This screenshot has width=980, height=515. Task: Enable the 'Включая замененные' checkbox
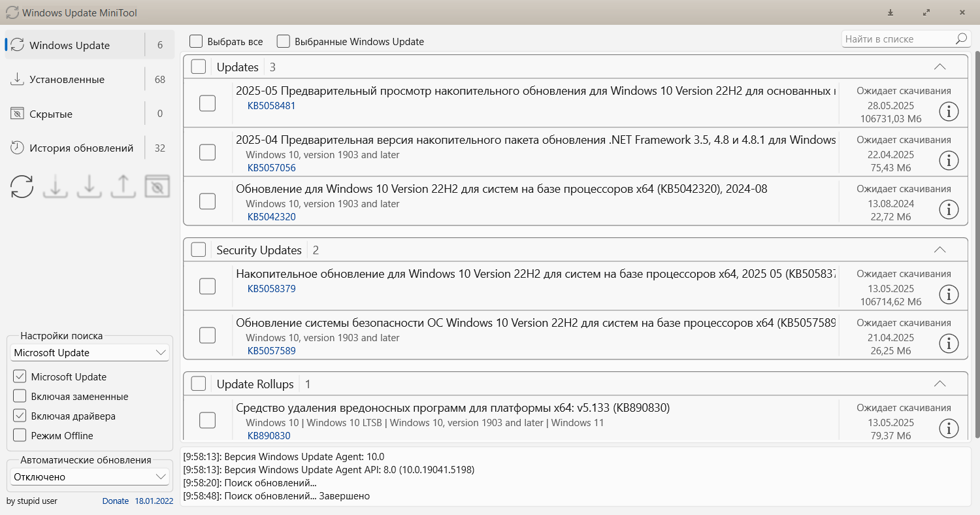(20, 396)
